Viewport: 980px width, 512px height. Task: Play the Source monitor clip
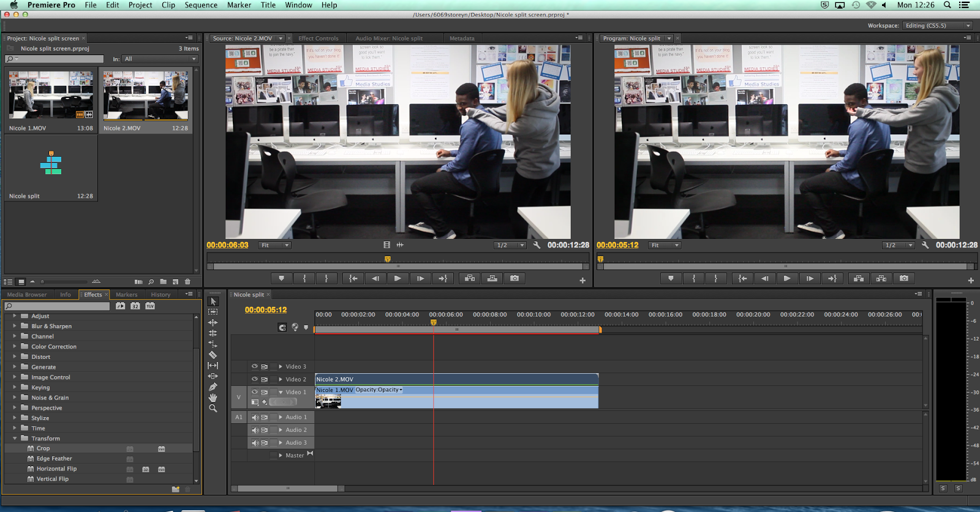click(x=398, y=278)
